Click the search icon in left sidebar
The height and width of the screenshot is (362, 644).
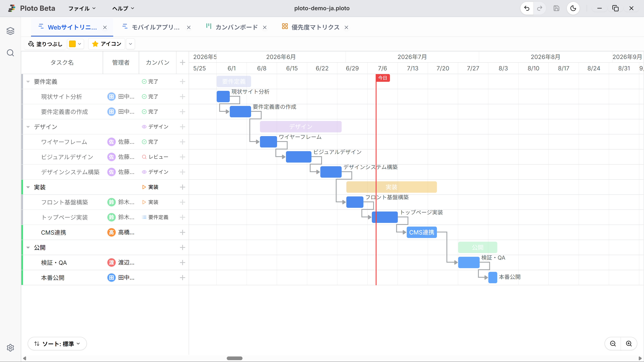click(x=10, y=53)
